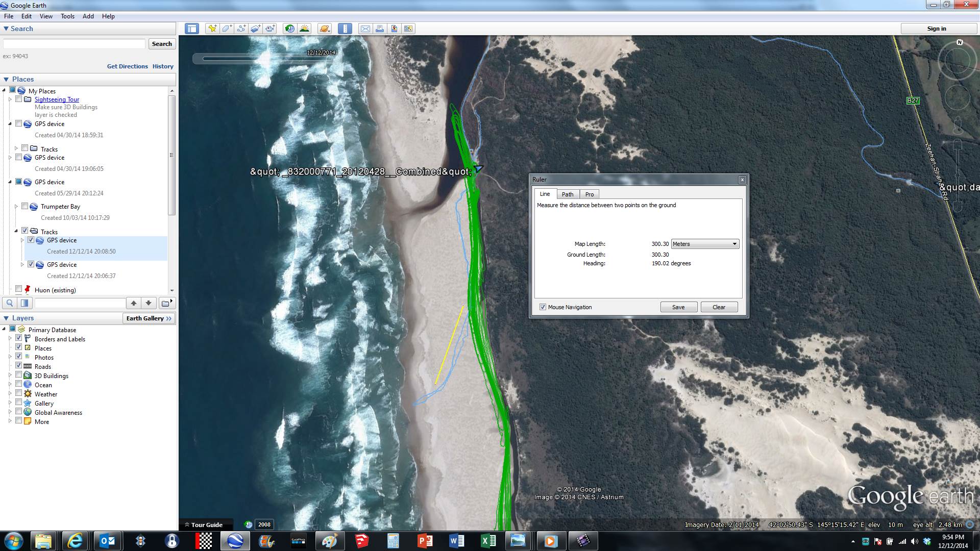This screenshot has width=980, height=551.
Task: Click the Add Placemark pushpin icon
Action: 212,29
